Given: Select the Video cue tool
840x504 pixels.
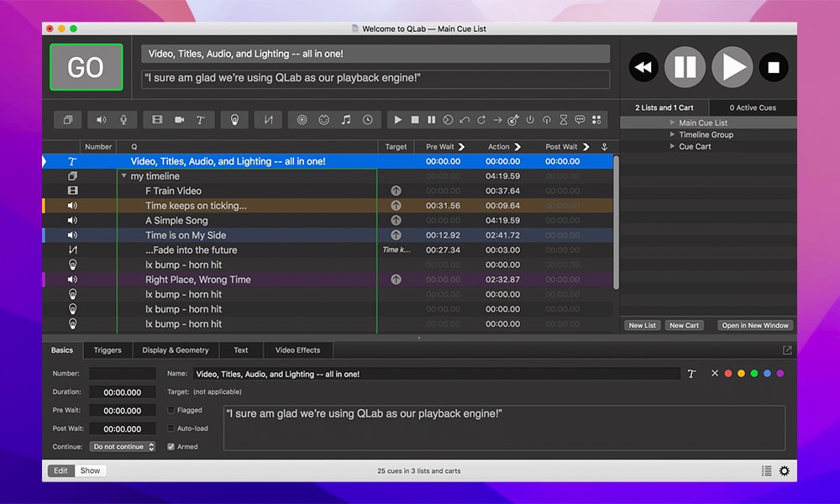Looking at the screenshot, I should (156, 119).
